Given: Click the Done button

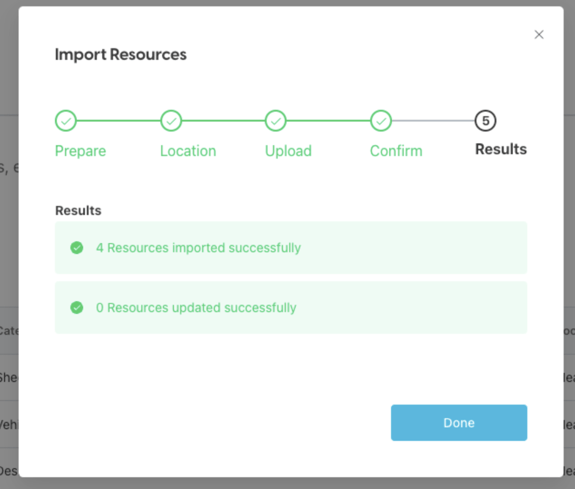Looking at the screenshot, I should pos(459,423).
